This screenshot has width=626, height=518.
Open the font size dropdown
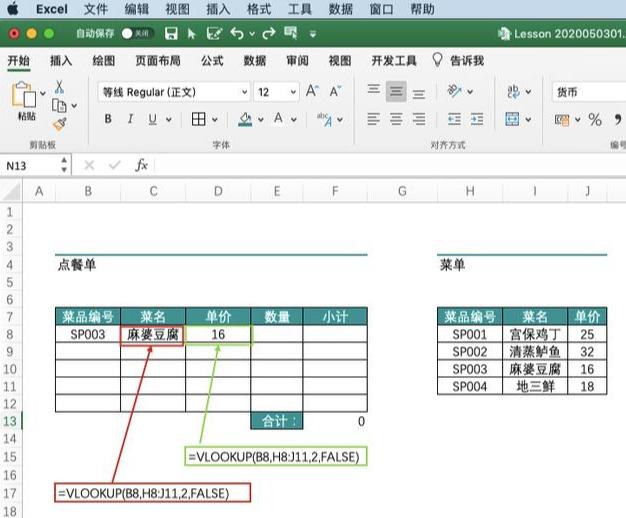tap(293, 92)
